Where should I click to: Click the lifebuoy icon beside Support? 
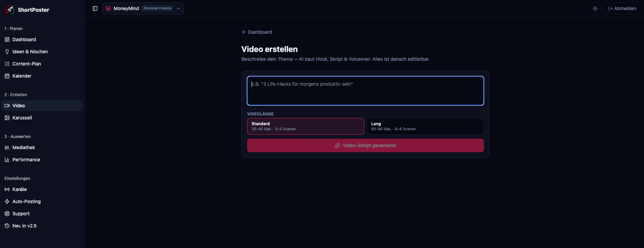[7, 213]
